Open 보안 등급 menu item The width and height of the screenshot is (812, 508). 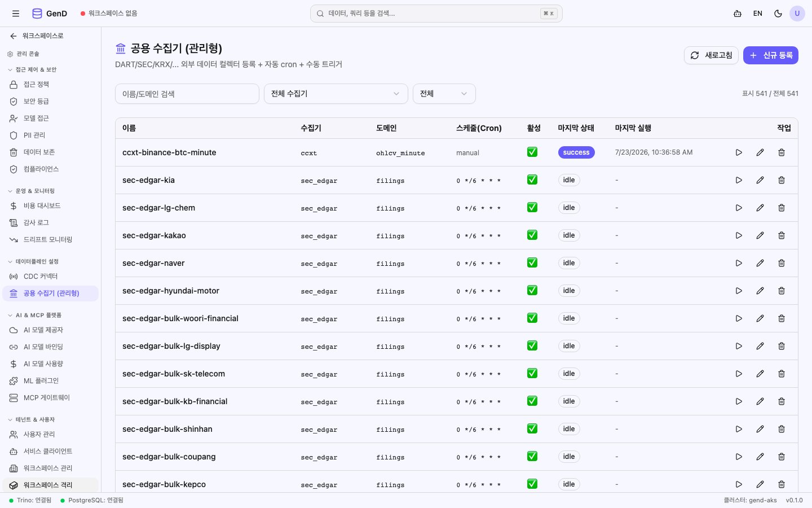(x=51, y=101)
